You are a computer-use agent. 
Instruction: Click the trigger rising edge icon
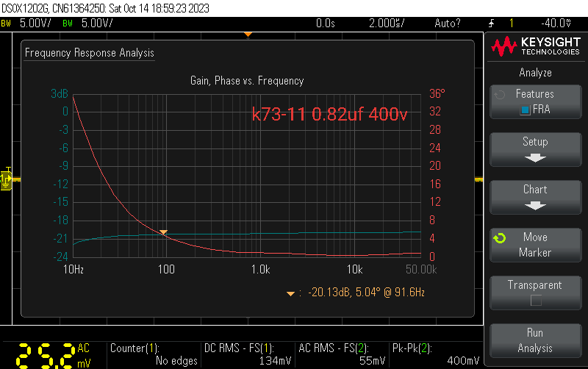click(491, 24)
